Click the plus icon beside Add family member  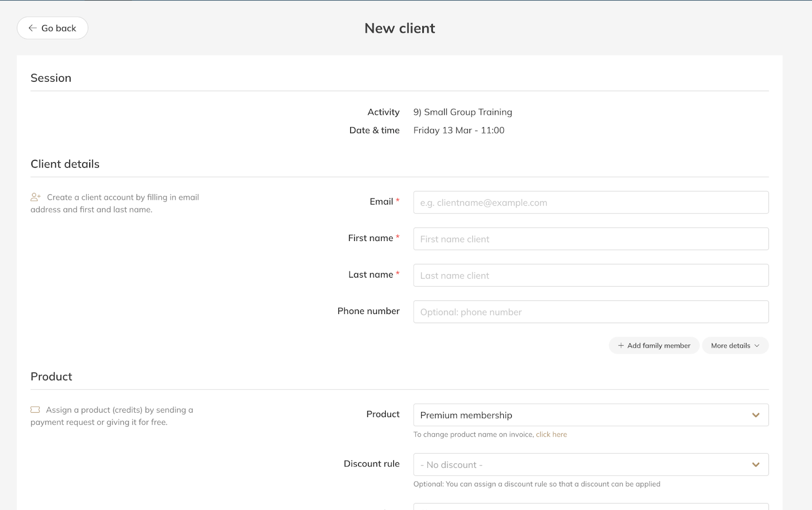621,346
